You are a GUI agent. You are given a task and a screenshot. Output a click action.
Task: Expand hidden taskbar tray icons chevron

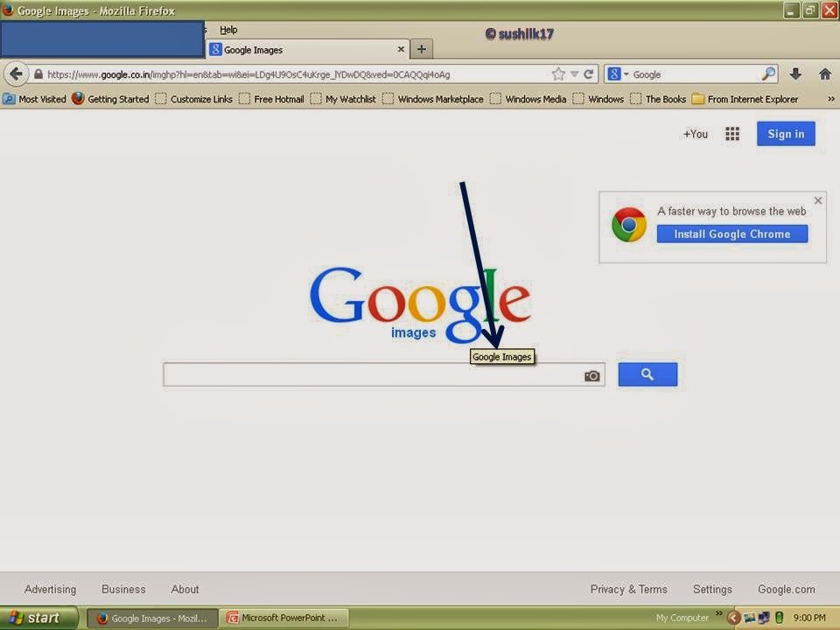coord(719,614)
